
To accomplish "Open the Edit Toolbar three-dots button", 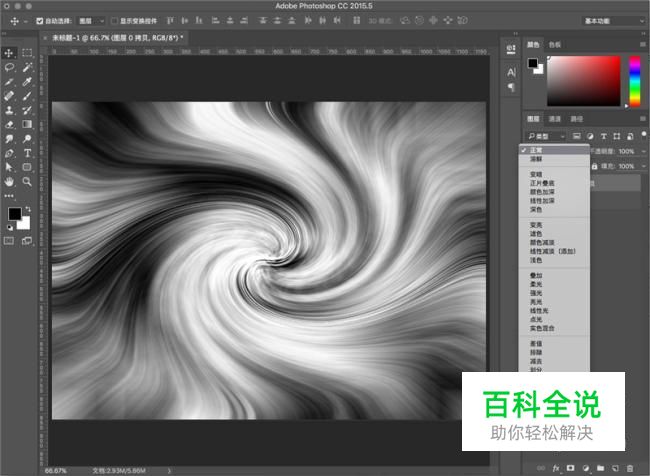I will pyautogui.click(x=9, y=196).
